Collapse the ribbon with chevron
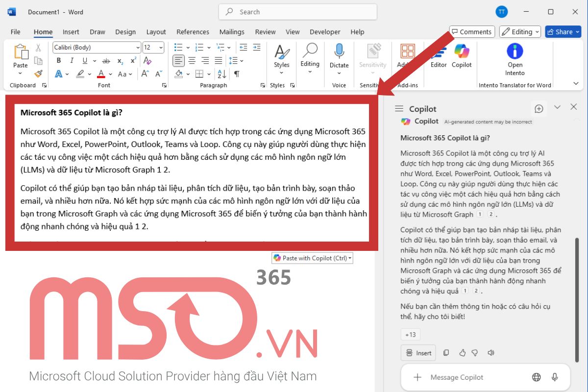Screen dimensions: 588x392 click(575, 84)
